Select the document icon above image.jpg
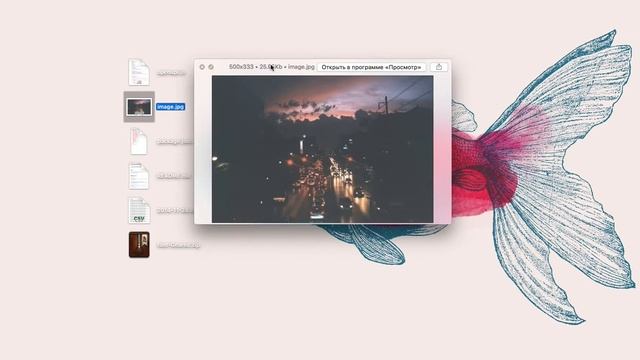 pyautogui.click(x=139, y=72)
